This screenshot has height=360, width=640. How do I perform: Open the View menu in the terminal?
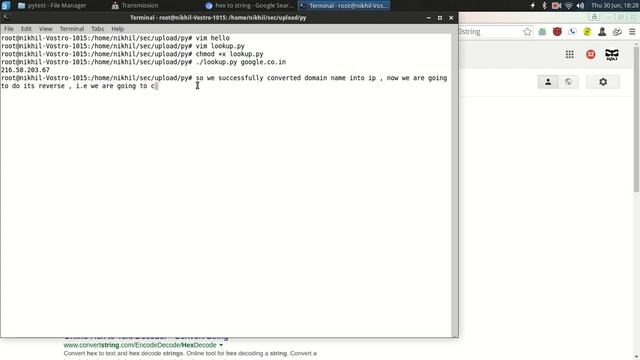pyautogui.click(x=45, y=29)
